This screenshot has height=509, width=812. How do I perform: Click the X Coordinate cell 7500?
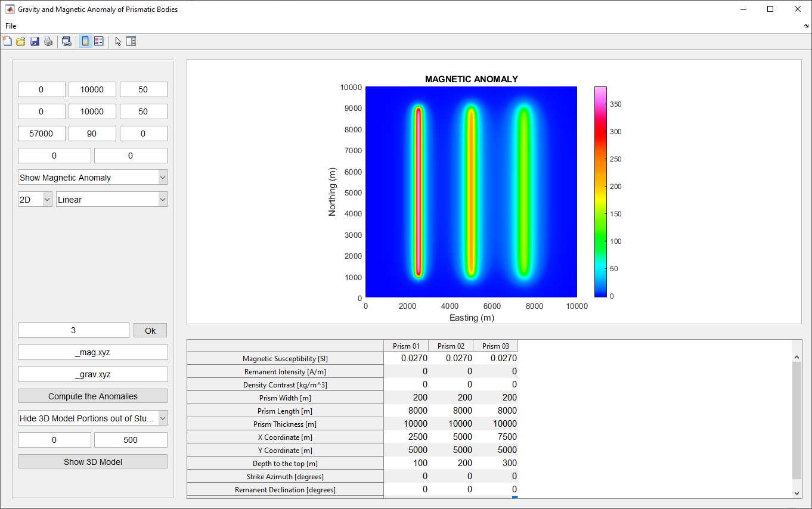495,437
